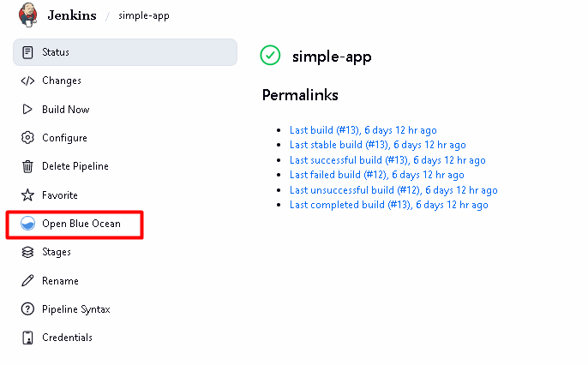Image resolution: width=588 pixels, height=365 pixels.
Task: Click the Open Blue Ocean wave icon
Action: [27, 224]
